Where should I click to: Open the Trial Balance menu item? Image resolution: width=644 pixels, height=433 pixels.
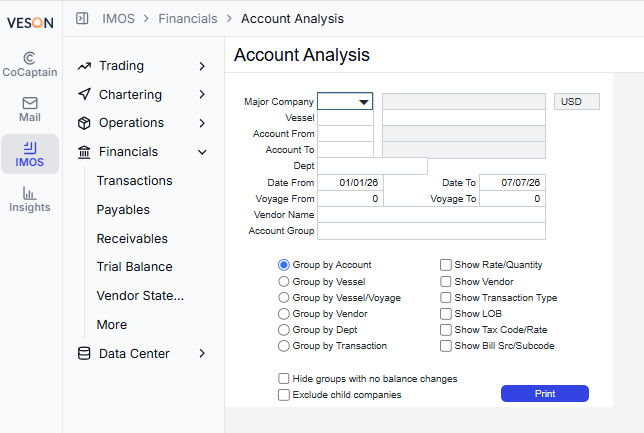pyautogui.click(x=134, y=267)
